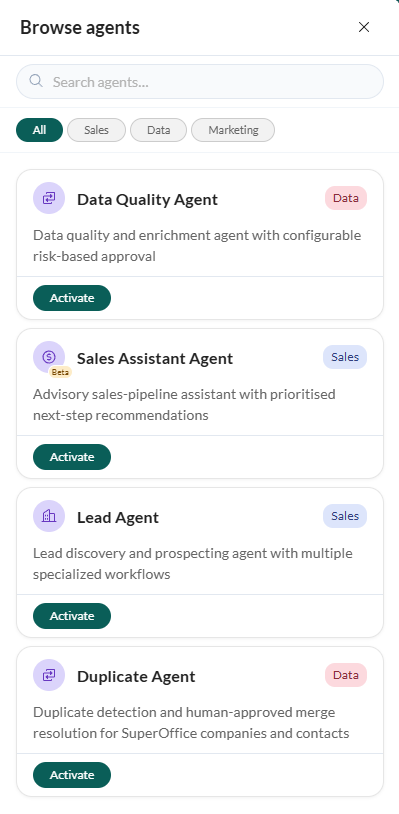399x814 pixels.
Task: Click the Data tag on Data Quality Agent
Action: (346, 198)
